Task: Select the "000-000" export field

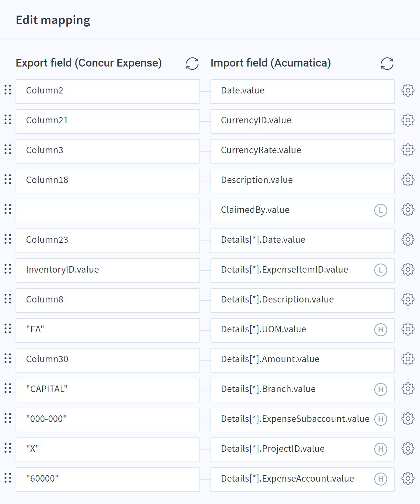Action: tap(108, 420)
